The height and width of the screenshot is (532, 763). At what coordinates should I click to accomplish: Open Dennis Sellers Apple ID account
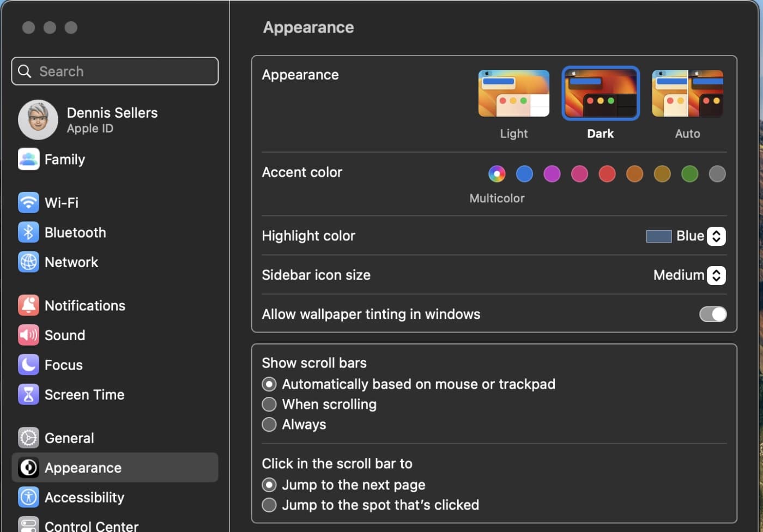112,119
